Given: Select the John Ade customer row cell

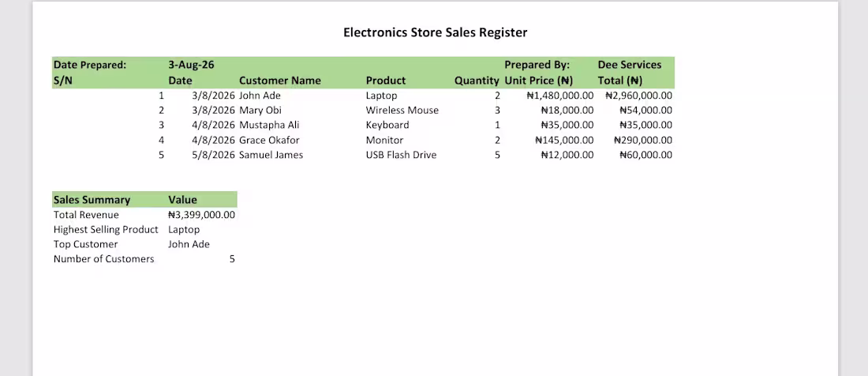Looking at the screenshot, I should point(260,96).
